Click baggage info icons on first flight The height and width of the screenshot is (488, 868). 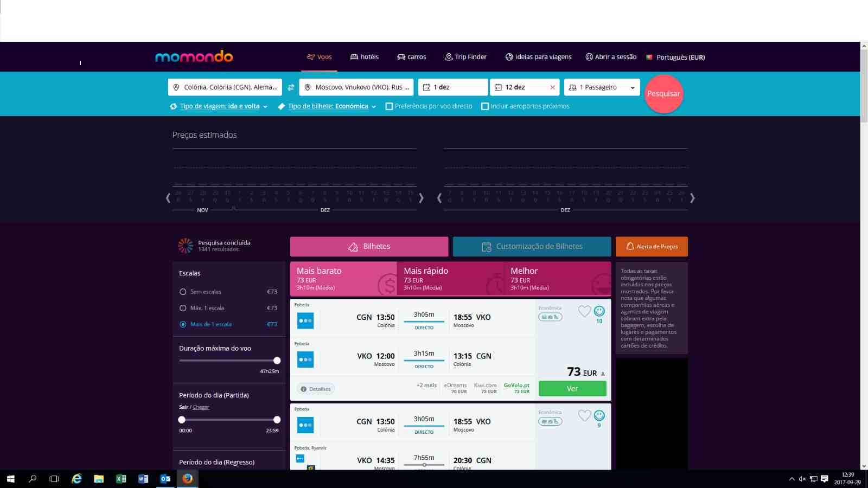[550, 317]
